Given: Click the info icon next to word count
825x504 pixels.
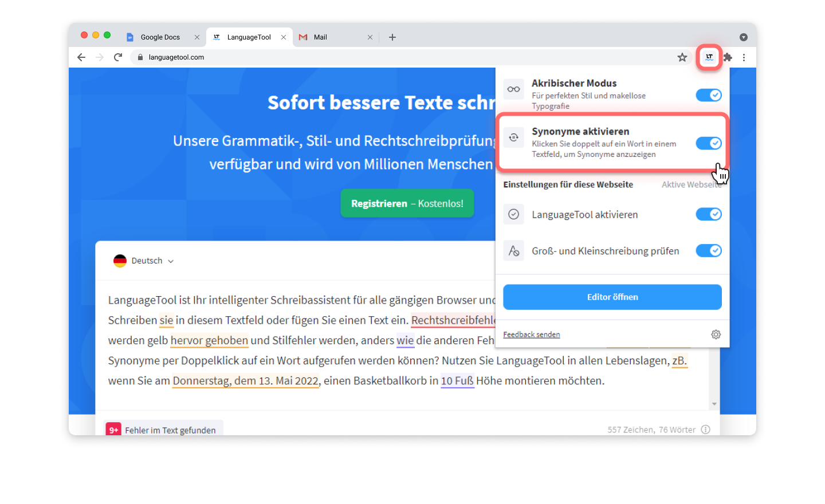Looking at the screenshot, I should click(x=706, y=430).
